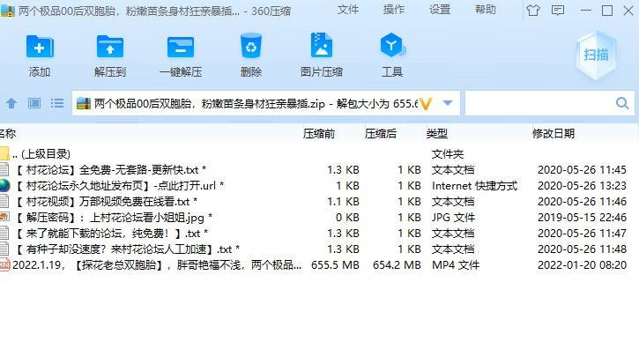The width and height of the screenshot is (639, 364).
Task: Click the yellow chevron in path bar
Action: click(427, 104)
